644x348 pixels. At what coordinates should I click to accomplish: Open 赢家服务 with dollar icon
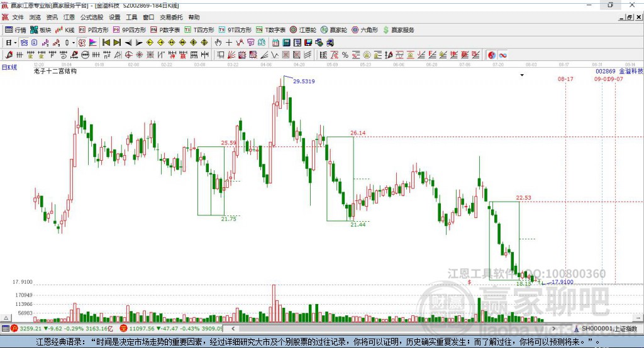pyautogui.click(x=398, y=30)
